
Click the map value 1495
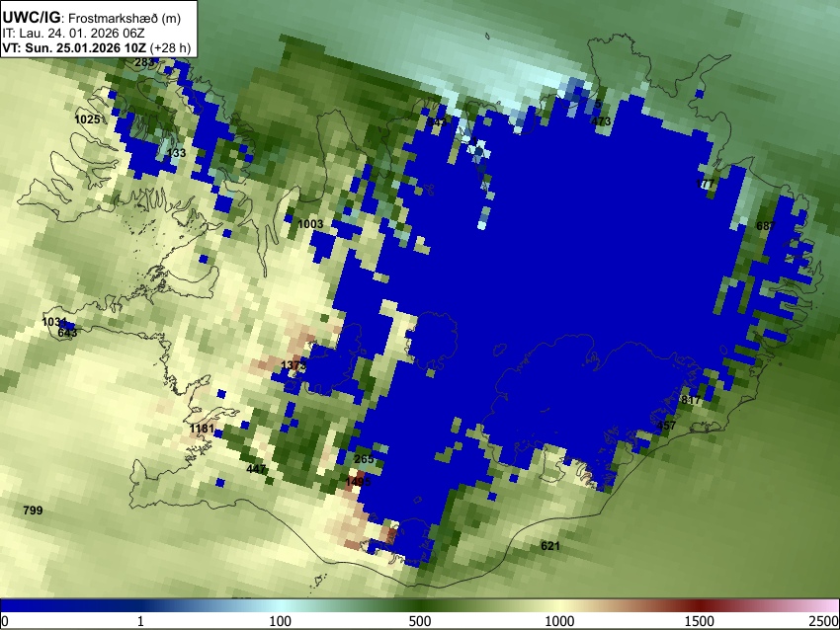pos(358,482)
